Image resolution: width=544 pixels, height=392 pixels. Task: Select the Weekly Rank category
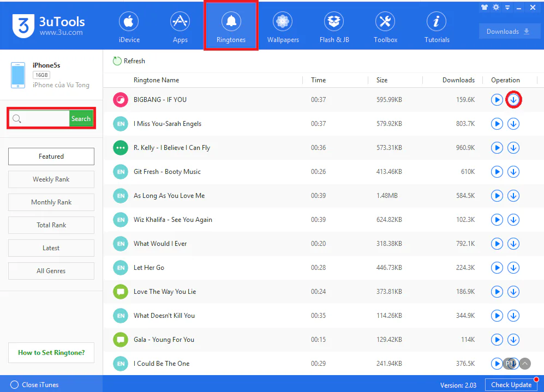coord(51,179)
